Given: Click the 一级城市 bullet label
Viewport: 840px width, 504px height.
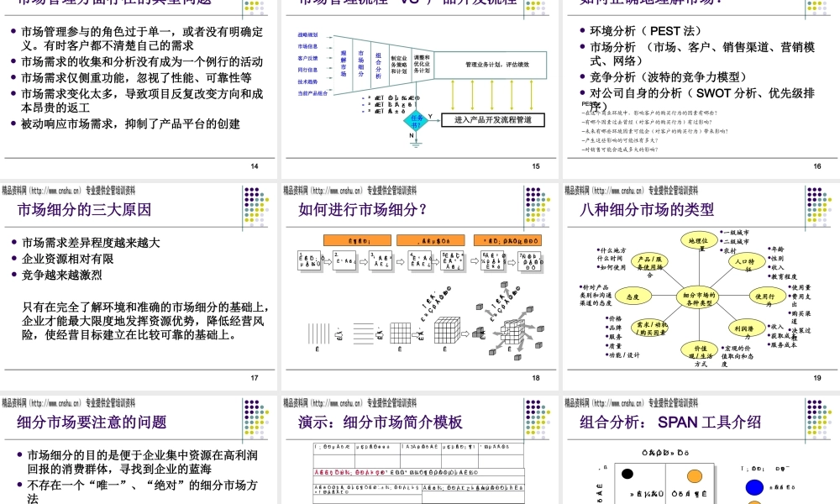Looking at the screenshot, I should [735, 233].
